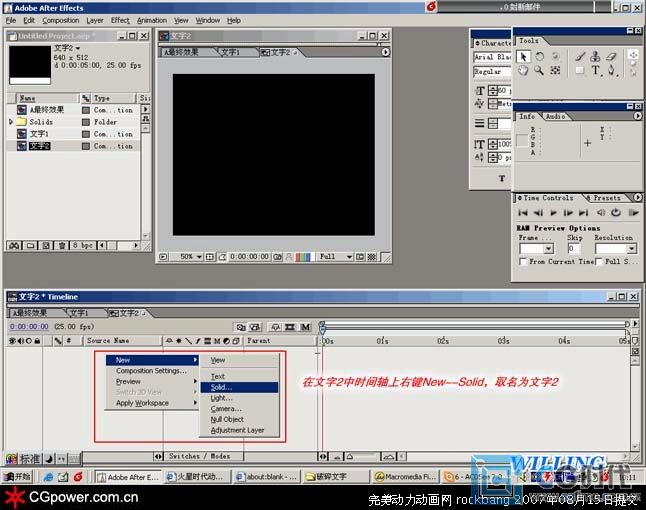Expand the Solids folder in Project

coord(11,122)
